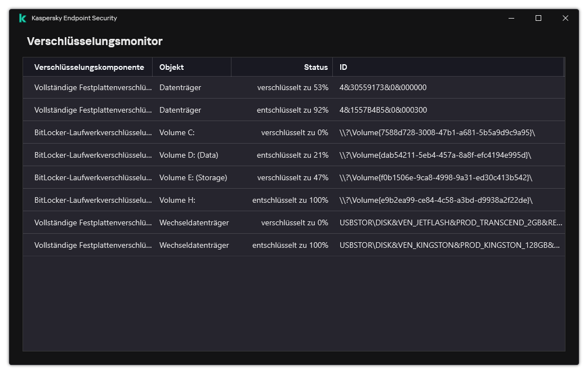Select the Datenträger row encrypted to 53%

293,87
